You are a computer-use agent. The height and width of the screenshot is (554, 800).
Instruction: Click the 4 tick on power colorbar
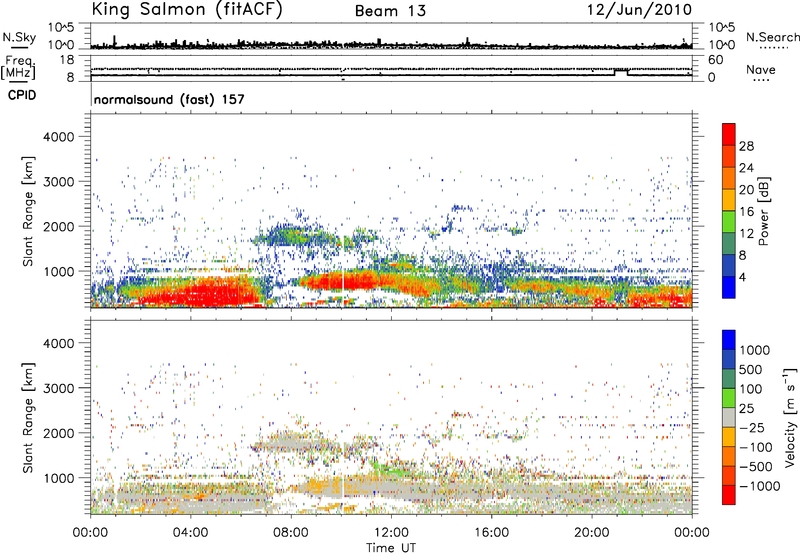[x=743, y=277]
